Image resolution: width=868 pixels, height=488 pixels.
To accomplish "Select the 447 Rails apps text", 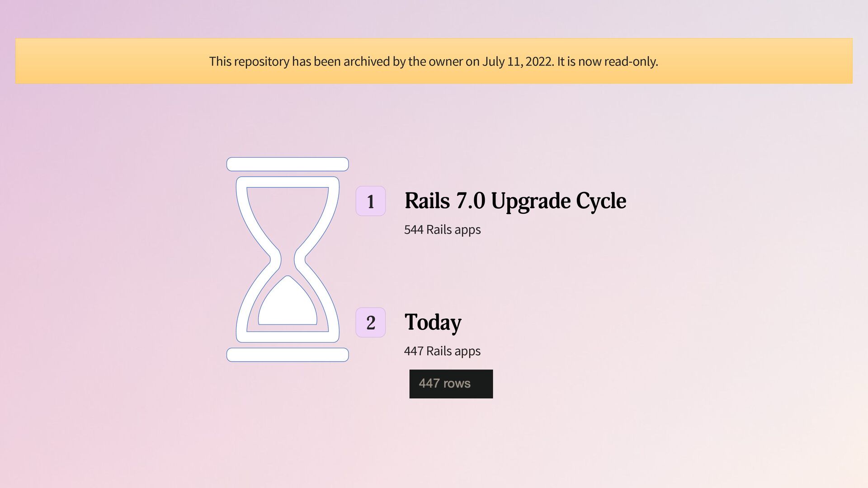I will [443, 351].
